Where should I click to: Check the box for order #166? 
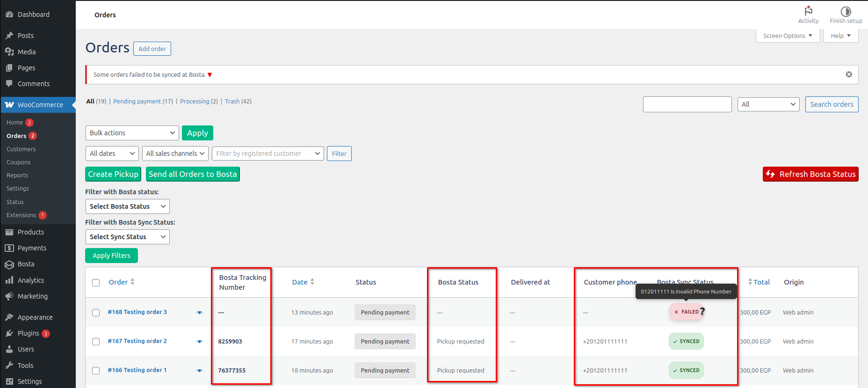pos(96,371)
